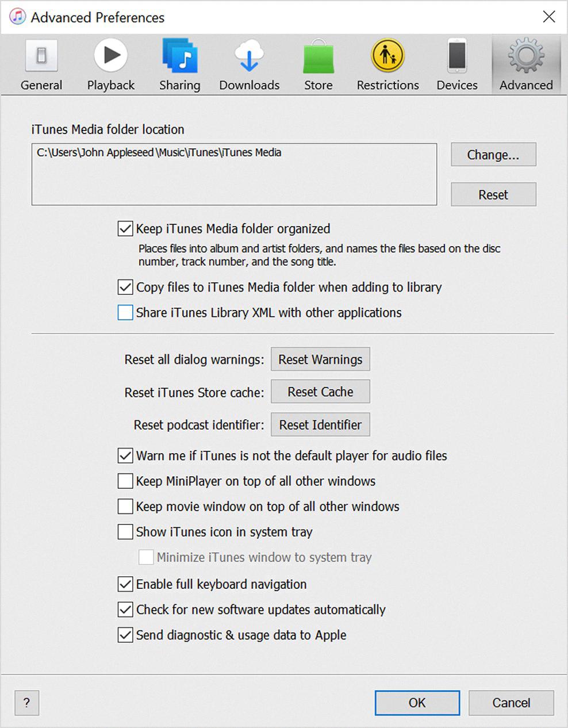Click the iTunes Media folder path field
Image resolution: width=568 pixels, height=728 pixels.
[234, 174]
